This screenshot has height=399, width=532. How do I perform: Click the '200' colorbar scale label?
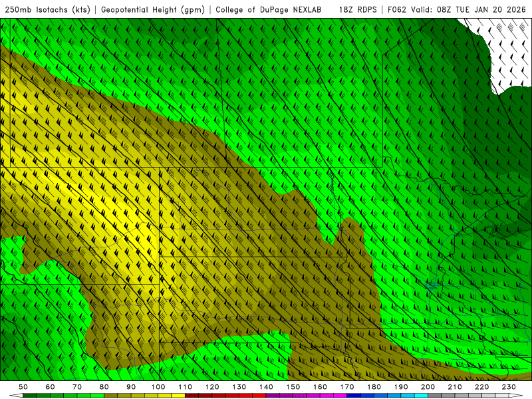(x=428, y=387)
